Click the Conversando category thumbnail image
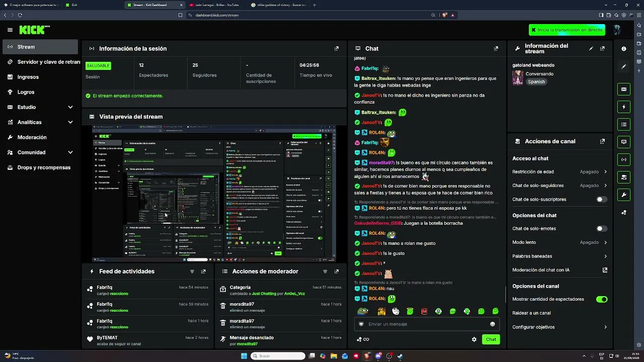 (518, 78)
